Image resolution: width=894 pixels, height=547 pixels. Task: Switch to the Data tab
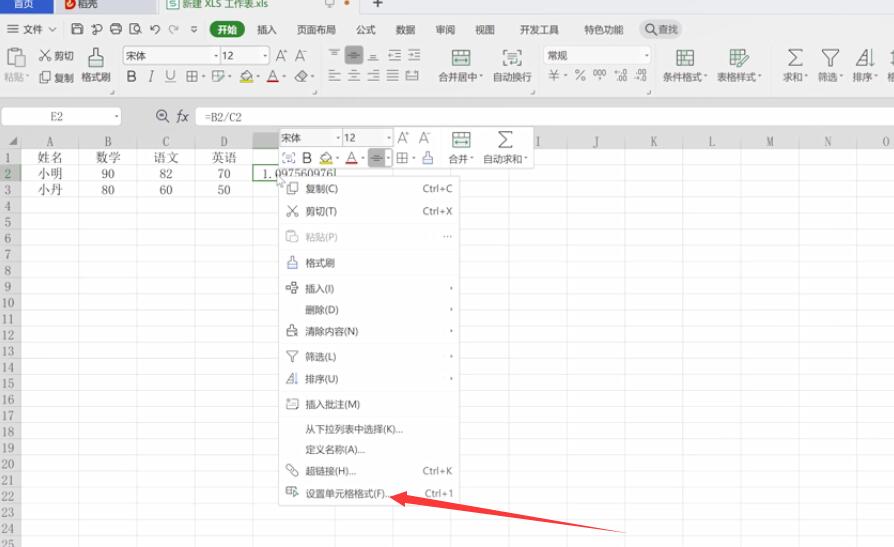tap(405, 30)
